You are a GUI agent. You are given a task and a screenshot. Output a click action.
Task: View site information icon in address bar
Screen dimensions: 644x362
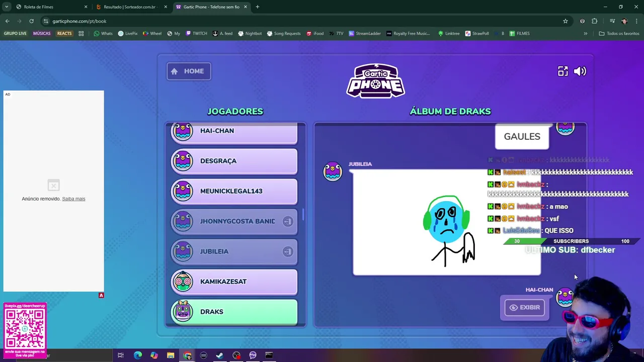pos(46,21)
